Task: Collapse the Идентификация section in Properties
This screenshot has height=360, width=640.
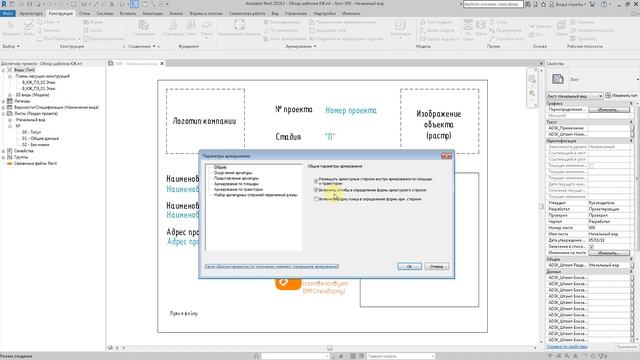Action: [x=631, y=140]
